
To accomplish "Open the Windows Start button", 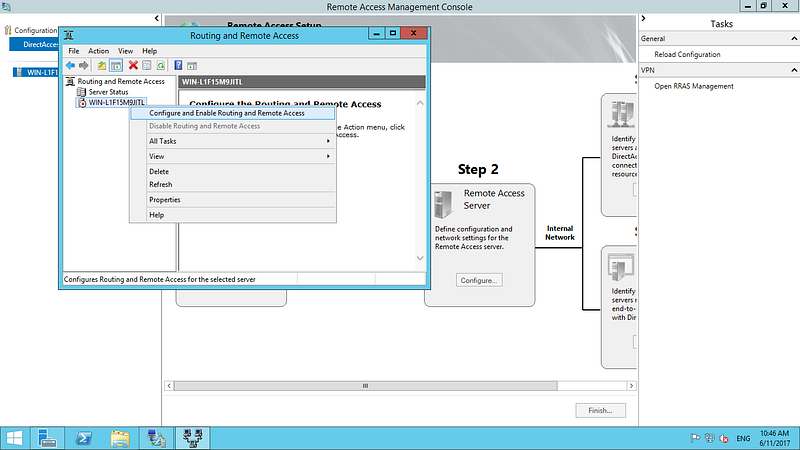I will (14, 438).
